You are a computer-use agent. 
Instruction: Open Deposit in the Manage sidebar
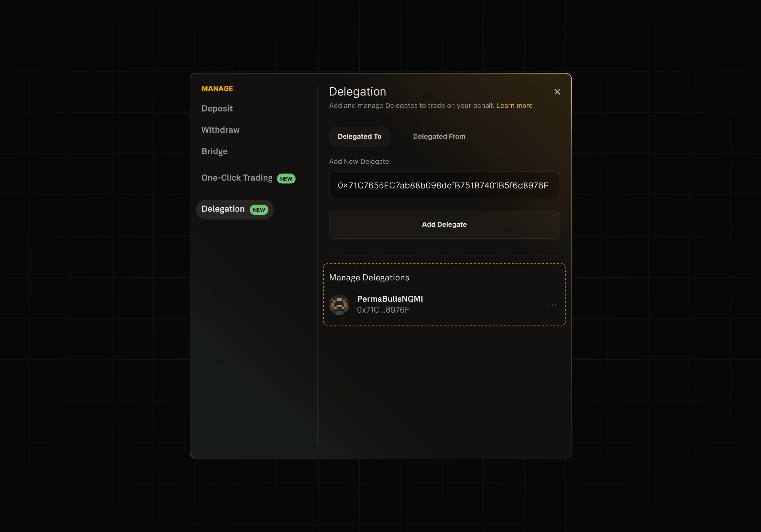[x=217, y=109]
